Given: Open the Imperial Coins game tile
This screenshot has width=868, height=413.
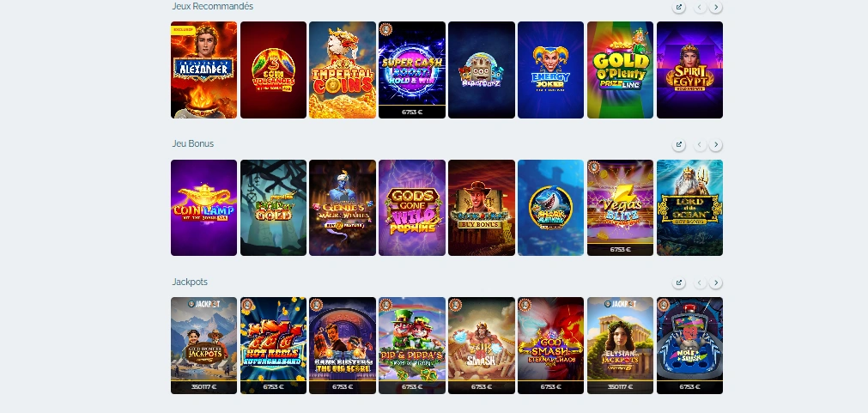Looking at the screenshot, I should point(343,70).
